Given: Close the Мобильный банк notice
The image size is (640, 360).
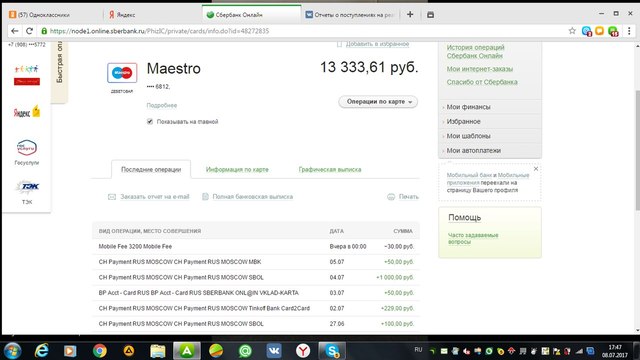Looking at the screenshot, I should [536, 169].
